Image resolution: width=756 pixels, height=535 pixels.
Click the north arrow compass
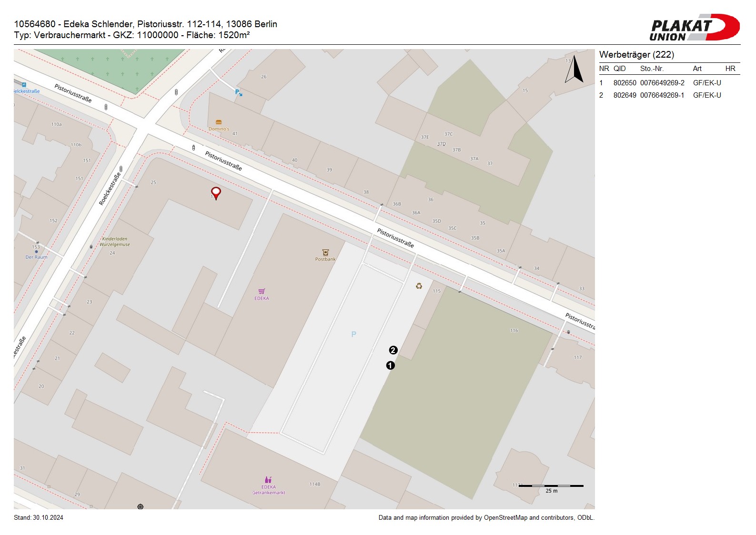pos(575,70)
